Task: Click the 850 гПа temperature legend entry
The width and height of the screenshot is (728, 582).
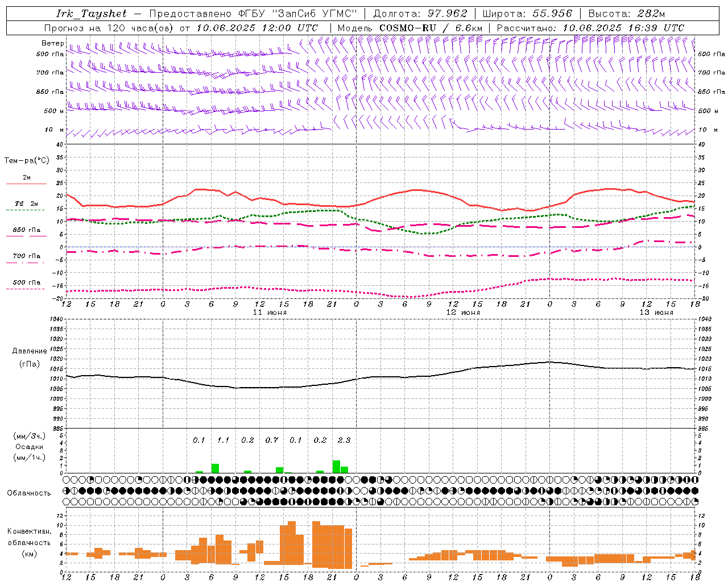Action: pos(27,230)
